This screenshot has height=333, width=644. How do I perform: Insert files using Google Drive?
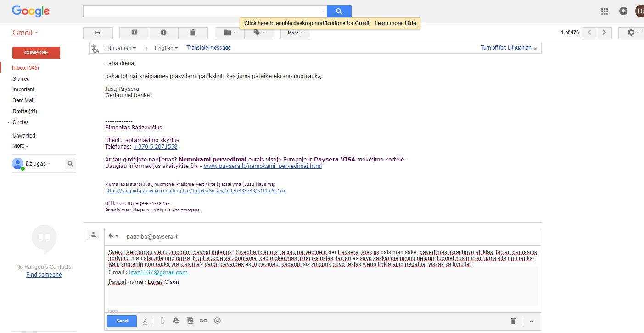pyautogui.click(x=175, y=321)
